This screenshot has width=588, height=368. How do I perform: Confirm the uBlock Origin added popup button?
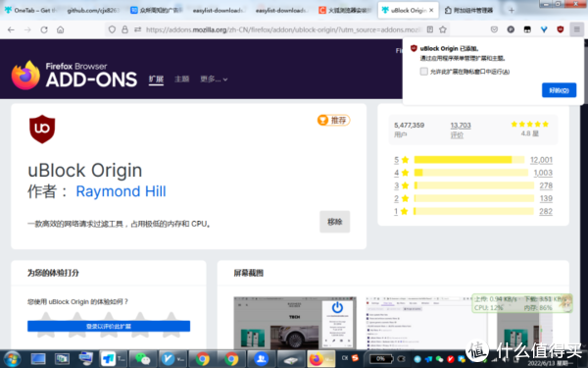[x=559, y=90]
